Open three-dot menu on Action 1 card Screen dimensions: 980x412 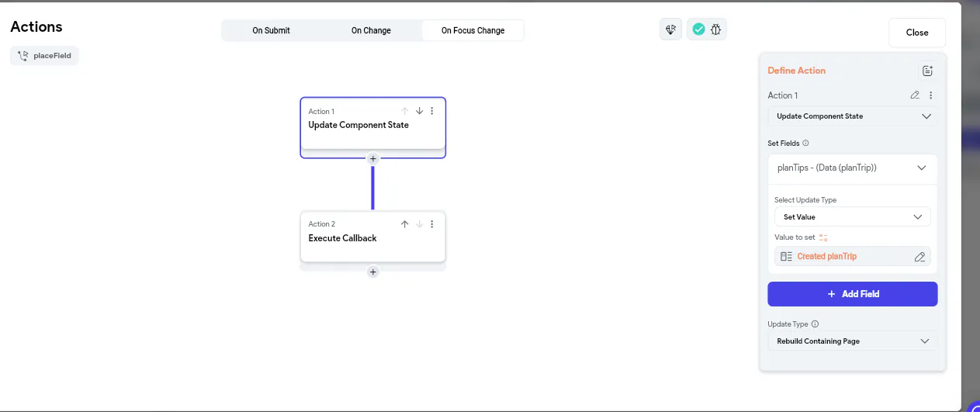(432, 111)
